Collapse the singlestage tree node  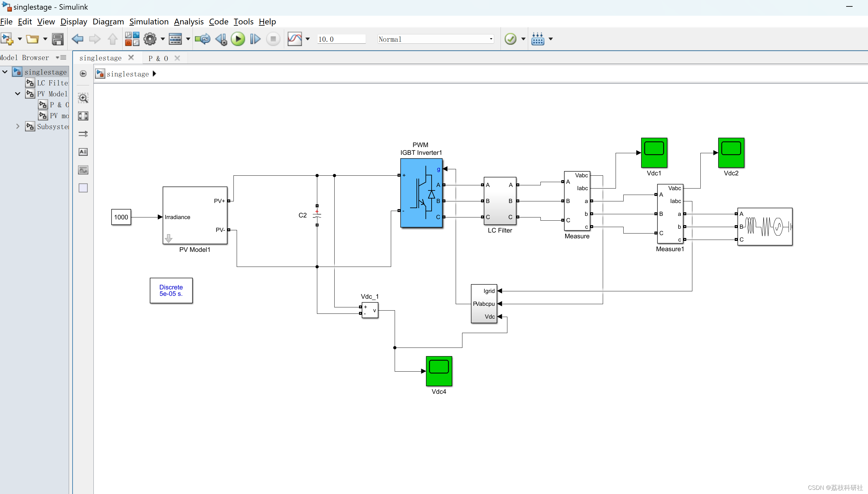tap(5, 72)
